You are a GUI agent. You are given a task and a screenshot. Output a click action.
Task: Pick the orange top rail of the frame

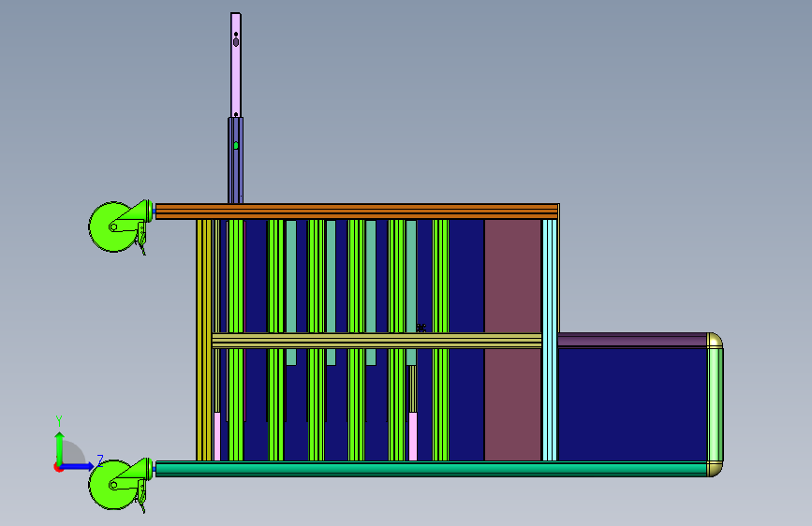(x=357, y=212)
